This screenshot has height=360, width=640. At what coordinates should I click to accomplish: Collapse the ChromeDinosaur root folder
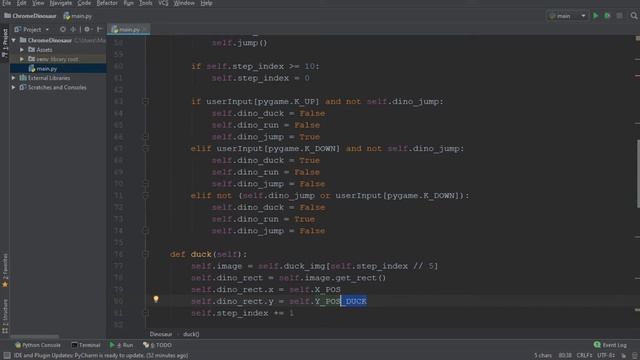(14, 40)
